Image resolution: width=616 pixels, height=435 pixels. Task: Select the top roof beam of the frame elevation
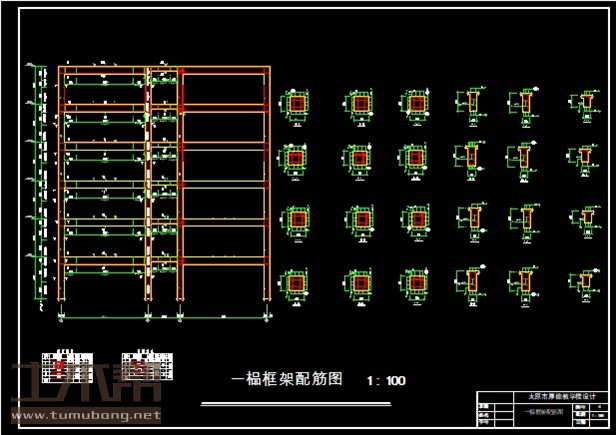tap(165, 70)
